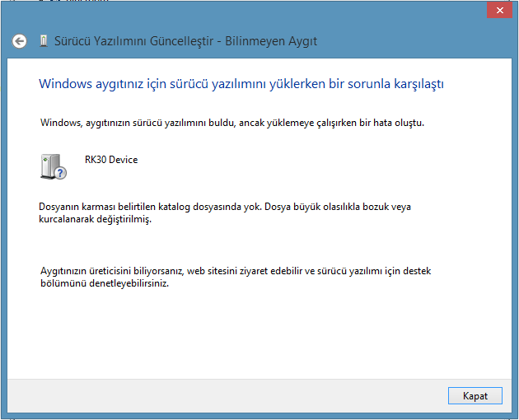Click the 'kurcalanarak değiştirilmiş' text line
The image size is (519, 420).
[95, 220]
